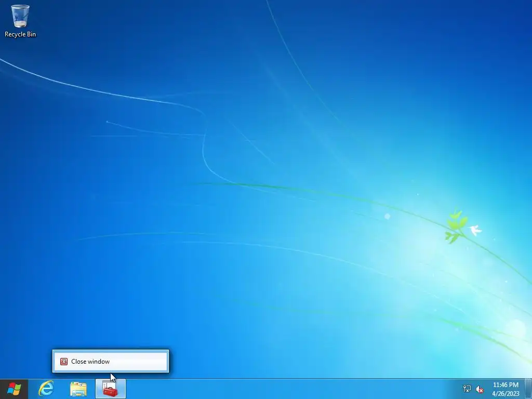
Task: Select the red toolbox taskbar icon
Action: [x=111, y=389]
